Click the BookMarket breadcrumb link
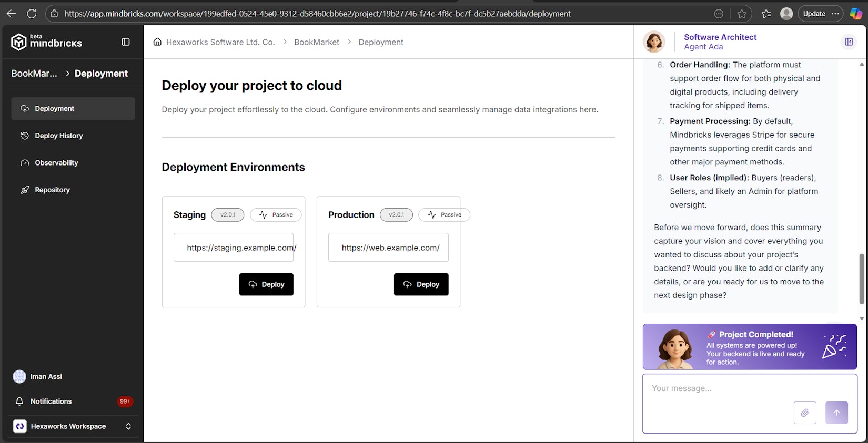 (x=317, y=42)
